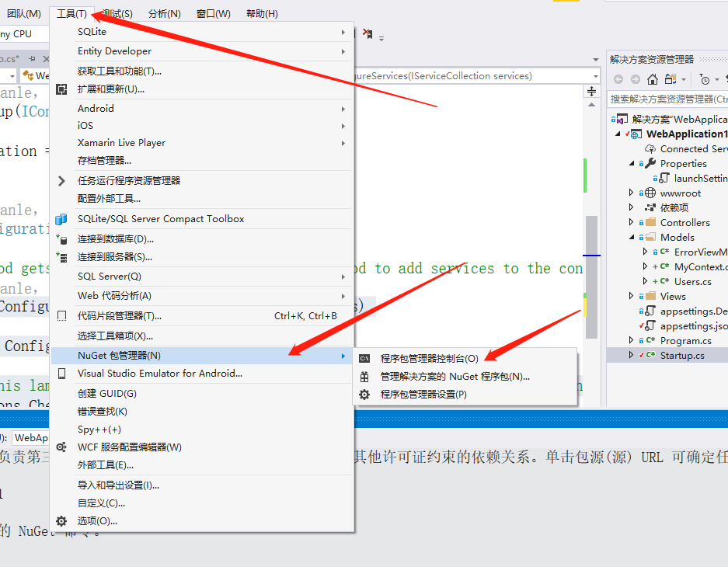Screen dimensions: 728x567
Task: Click the 代码片段管理器 snippet icon
Action: [61, 316]
